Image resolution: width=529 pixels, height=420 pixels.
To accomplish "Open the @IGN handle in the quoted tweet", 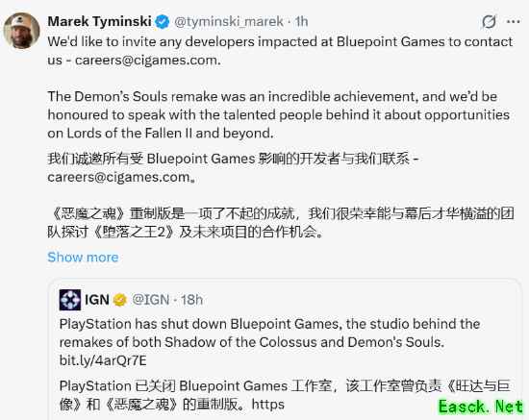I will (150, 300).
